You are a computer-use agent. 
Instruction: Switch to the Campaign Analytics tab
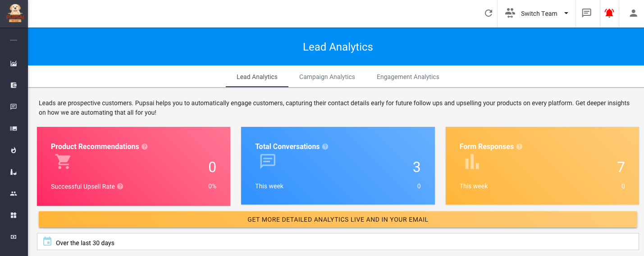click(327, 77)
